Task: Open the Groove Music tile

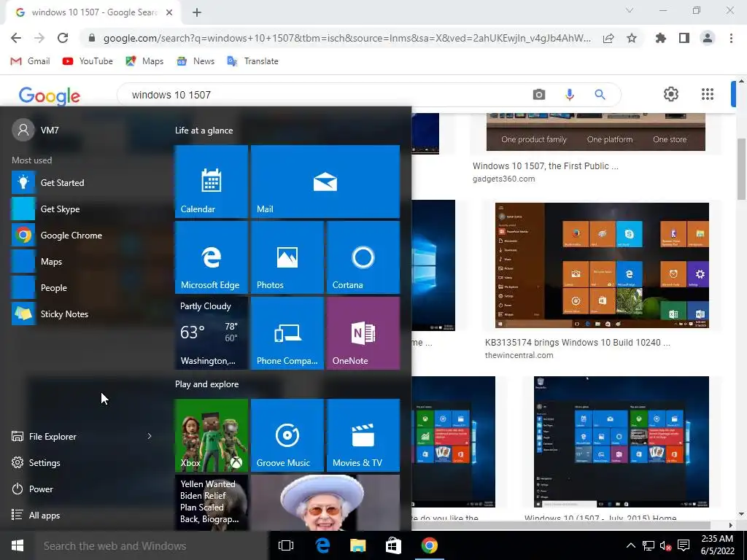Action: coord(287,435)
